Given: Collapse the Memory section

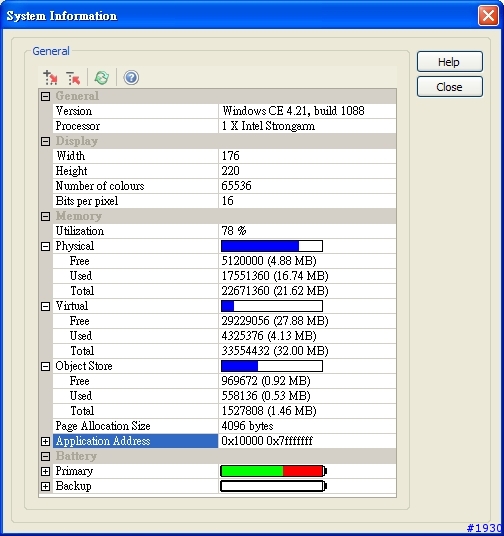Looking at the screenshot, I should pyautogui.click(x=45, y=216).
